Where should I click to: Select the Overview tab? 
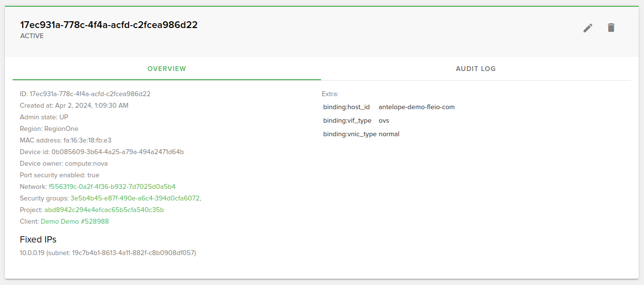(x=166, y=69)
